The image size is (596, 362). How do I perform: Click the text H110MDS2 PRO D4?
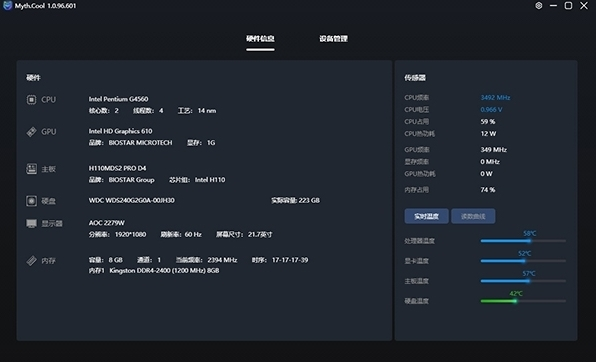[x=117, y=168]
